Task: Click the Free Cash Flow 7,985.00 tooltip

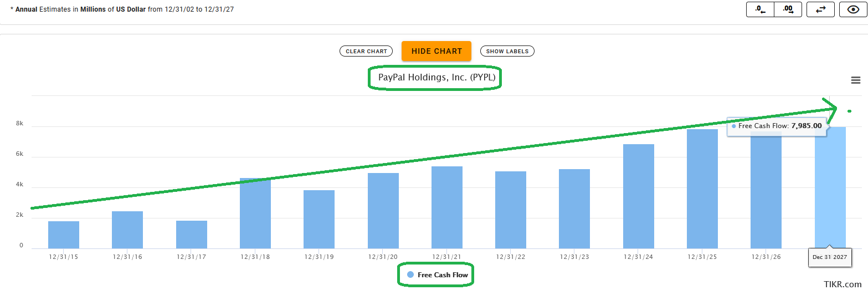Action: (777, 126)
